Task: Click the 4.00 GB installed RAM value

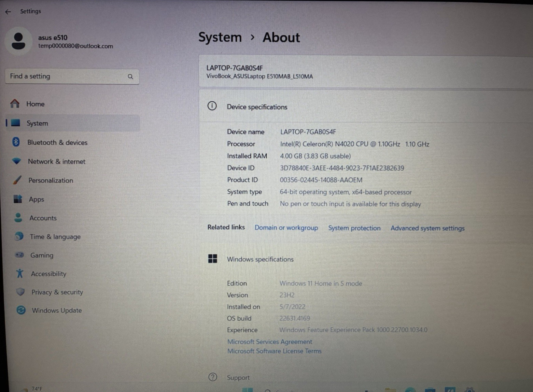Action: [x=315, y=156]
